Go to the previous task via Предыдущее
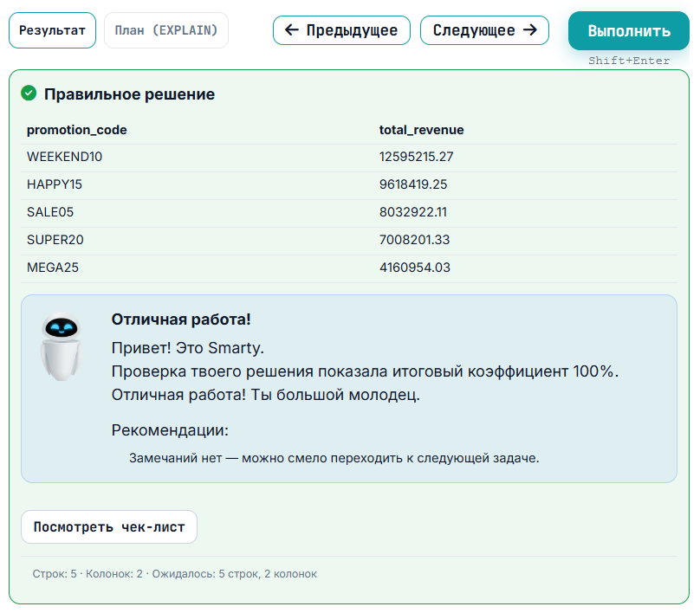 click(341, 30)
